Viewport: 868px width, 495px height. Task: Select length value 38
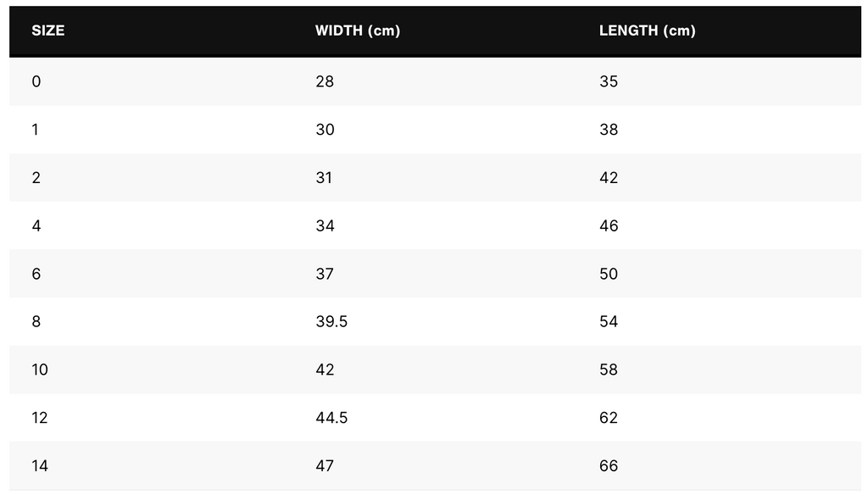[x=609, y=130]
